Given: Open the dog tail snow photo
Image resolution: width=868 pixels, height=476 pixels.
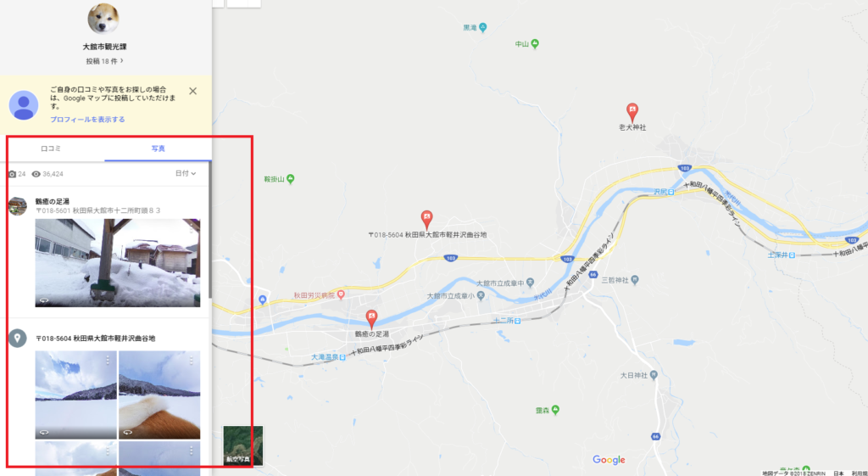Looking at the screenshot, I should 159,395.
